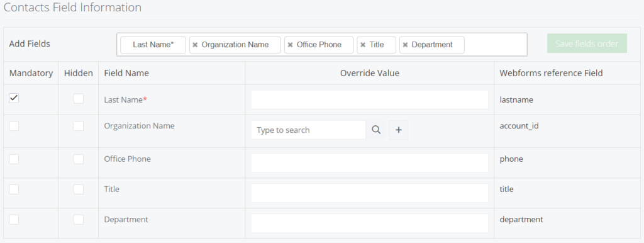
Task: Remove the Department field tag
Action: [405, 45]
